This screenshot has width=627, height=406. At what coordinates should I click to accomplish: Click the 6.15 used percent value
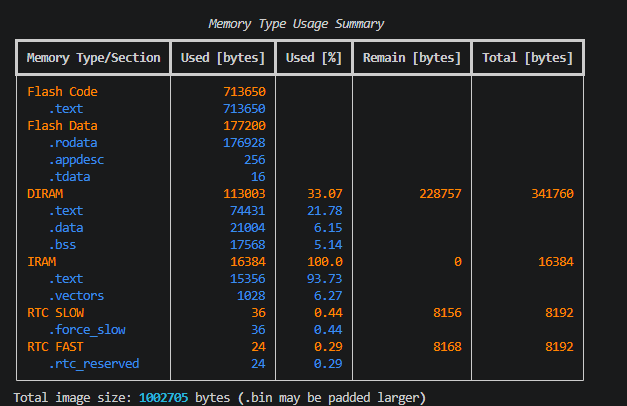tap(328, 228)
